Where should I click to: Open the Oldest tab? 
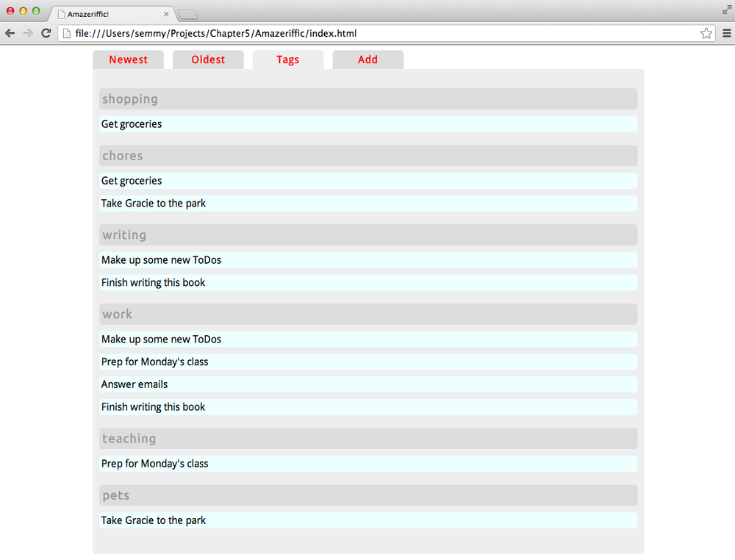pos(208,60)
